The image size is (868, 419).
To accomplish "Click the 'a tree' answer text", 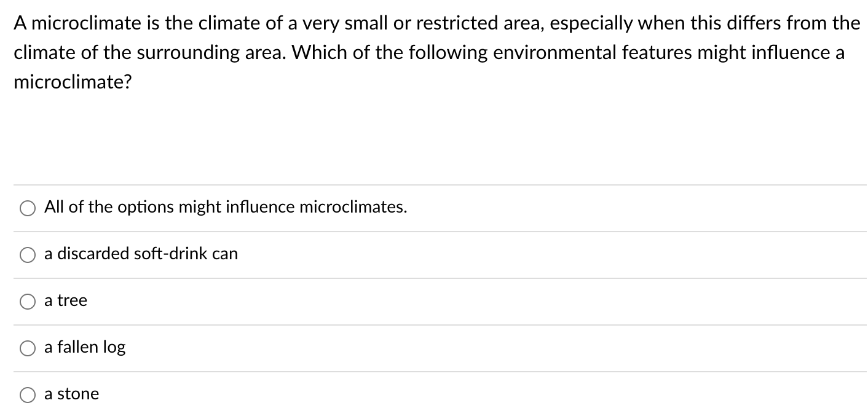I will point(66,300).
